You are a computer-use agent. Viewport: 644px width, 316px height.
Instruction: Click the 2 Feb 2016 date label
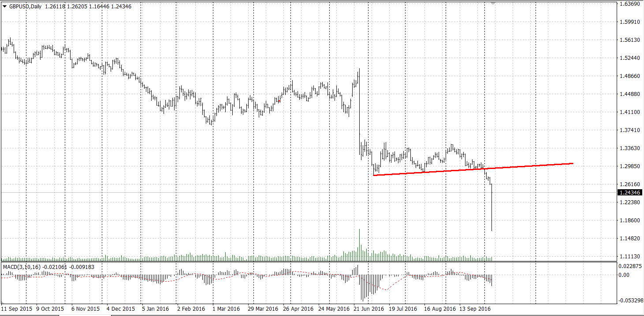(191, 309)
